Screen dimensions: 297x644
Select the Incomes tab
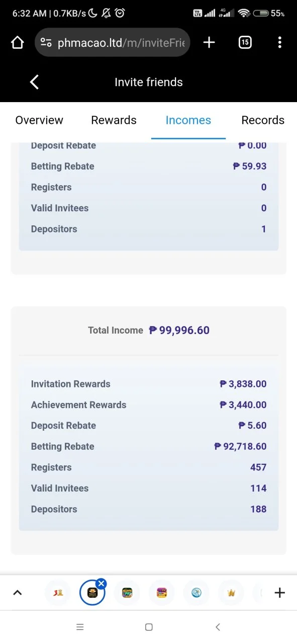pos(188,120)
